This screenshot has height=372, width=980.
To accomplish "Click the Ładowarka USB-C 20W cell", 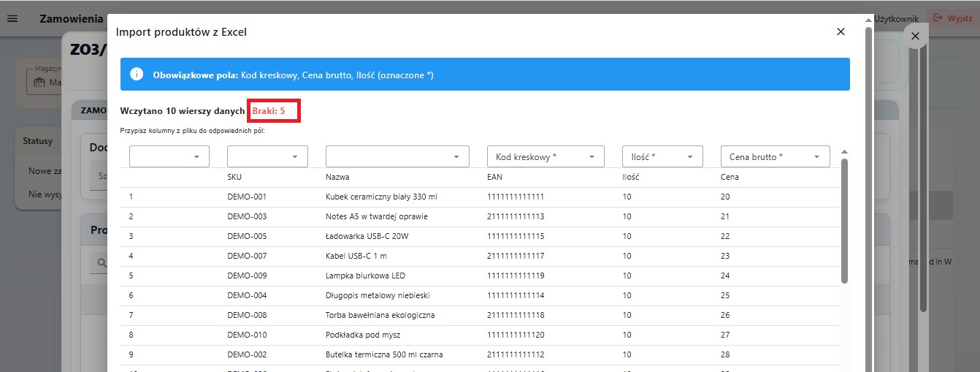I will point(368,236).
